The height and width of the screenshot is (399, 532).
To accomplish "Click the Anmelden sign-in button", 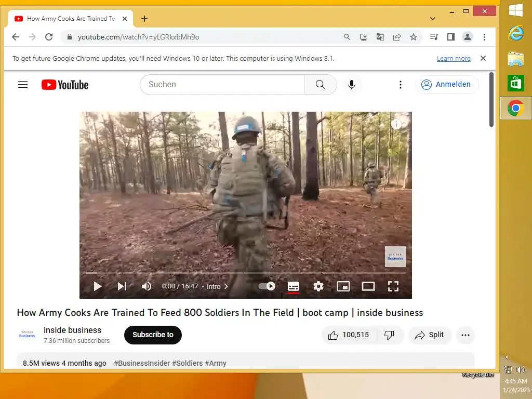I will coord(447,85).
